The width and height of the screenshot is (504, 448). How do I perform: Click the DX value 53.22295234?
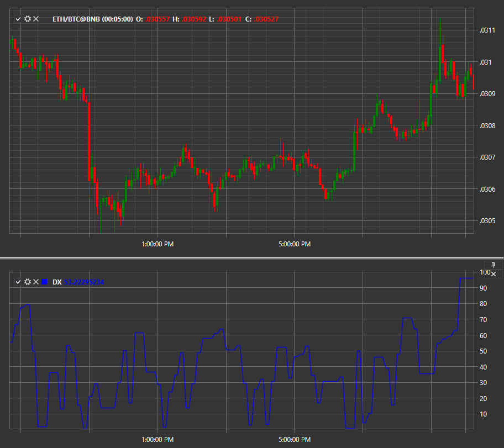84,282
